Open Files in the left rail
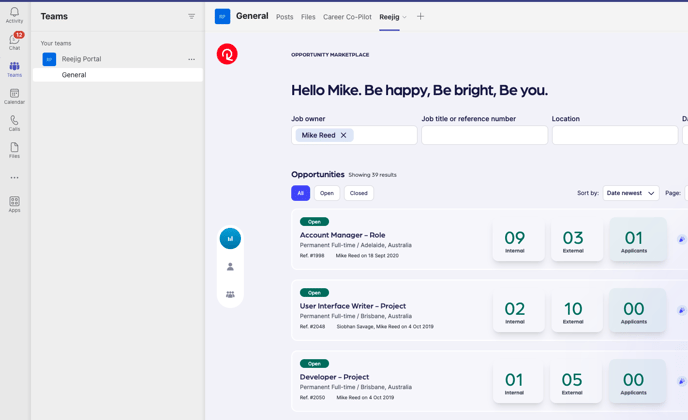The image size is (688, 420). click(x=14, y=150)
